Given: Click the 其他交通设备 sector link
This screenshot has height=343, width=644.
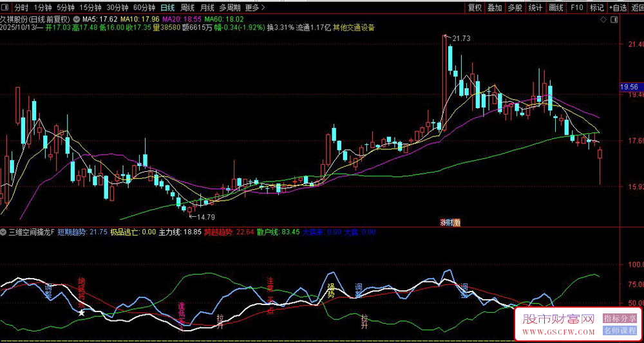Looking at the screenshot, I should point(354,28).
